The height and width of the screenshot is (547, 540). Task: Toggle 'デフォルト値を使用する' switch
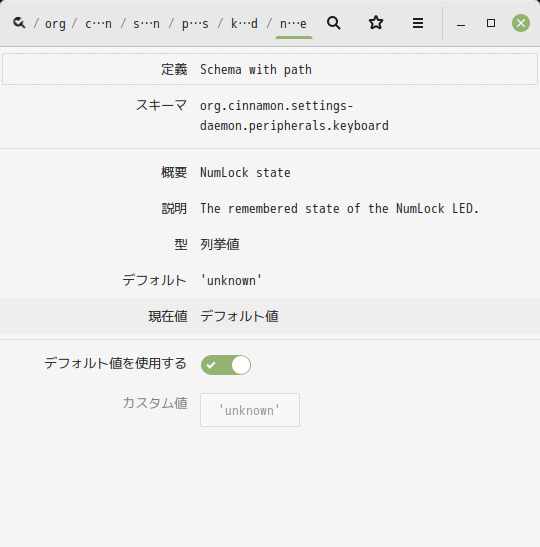226,365
